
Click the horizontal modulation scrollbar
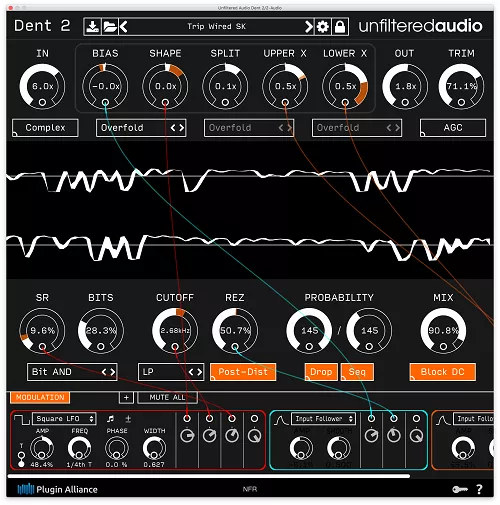[x=209, y=476]
